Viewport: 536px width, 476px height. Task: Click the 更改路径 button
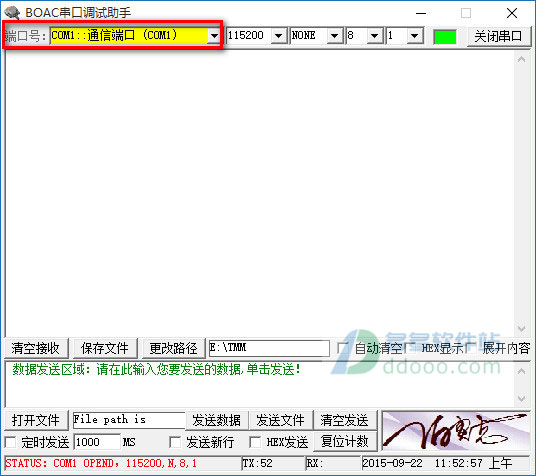[x=173, y=348]
